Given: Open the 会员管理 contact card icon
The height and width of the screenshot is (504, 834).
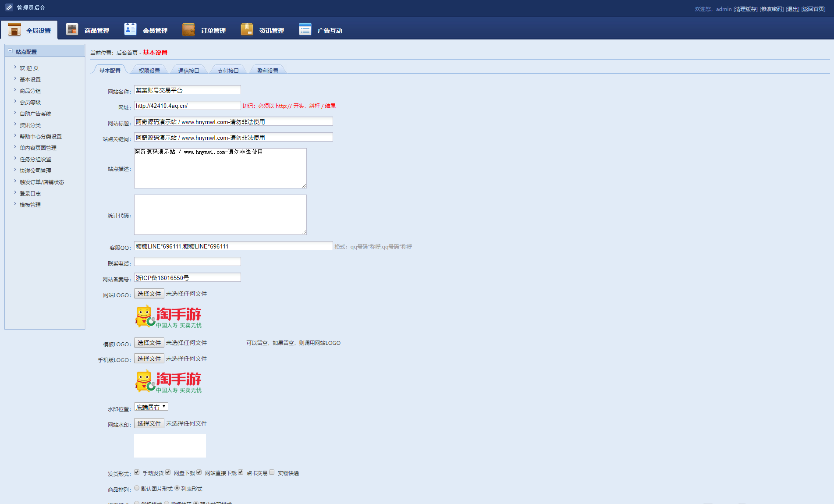Looking at the screenshot, I should 130,29.
